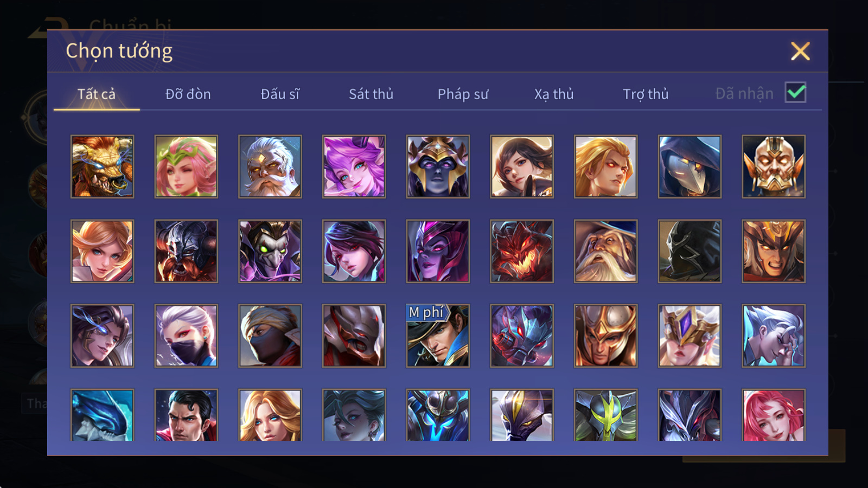
Task: Select the masked white-haired ninja hero
Action: [186, 336]
